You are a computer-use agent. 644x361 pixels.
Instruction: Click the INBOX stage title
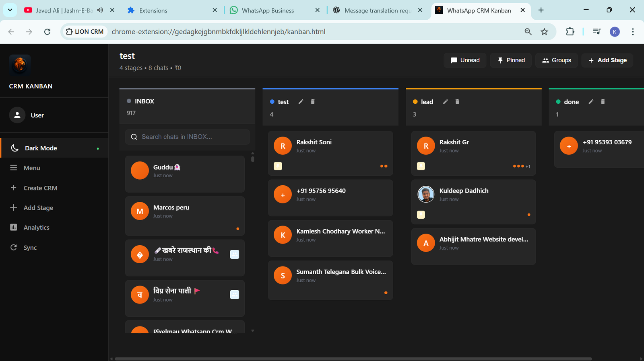point(144,101)
